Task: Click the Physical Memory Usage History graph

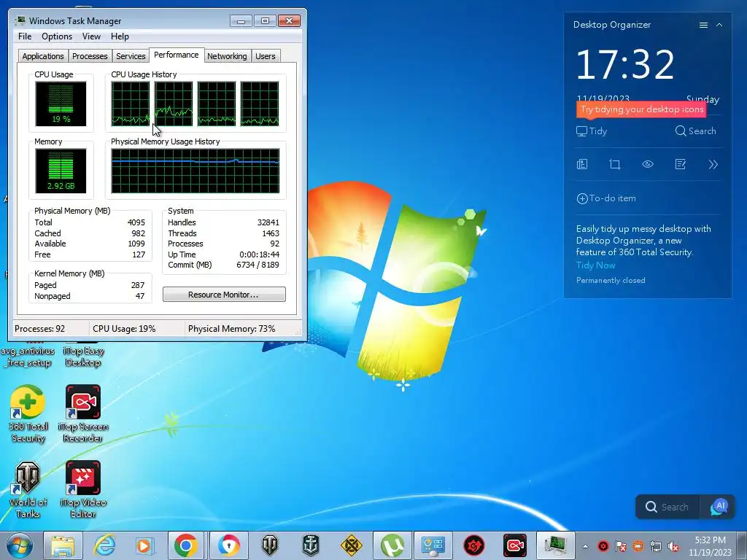Action: click(196, 171)
